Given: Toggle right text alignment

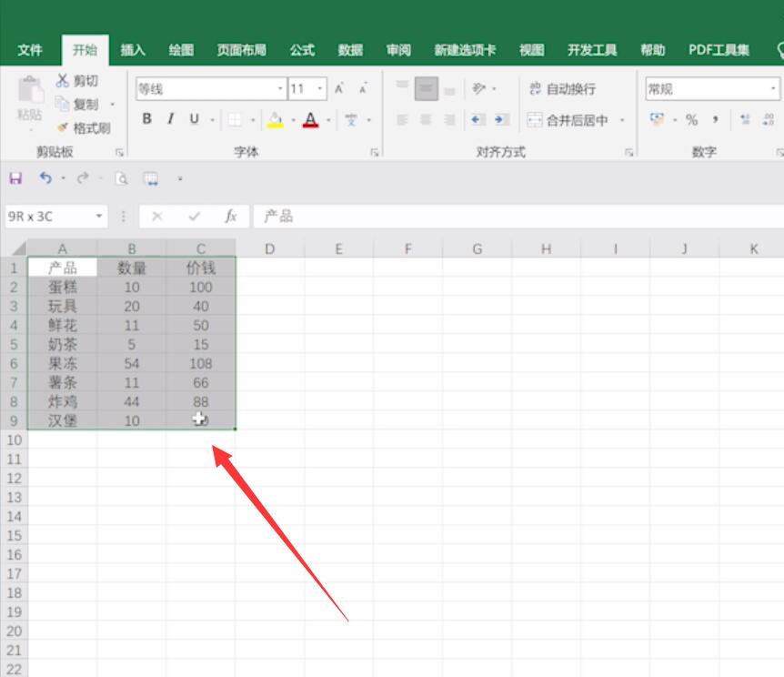Looking at the screenshot, I should tap(449, 119).
